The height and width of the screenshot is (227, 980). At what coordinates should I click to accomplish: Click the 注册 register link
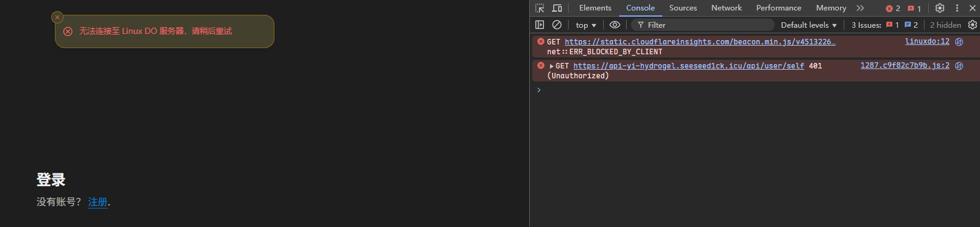coord(97,202)
